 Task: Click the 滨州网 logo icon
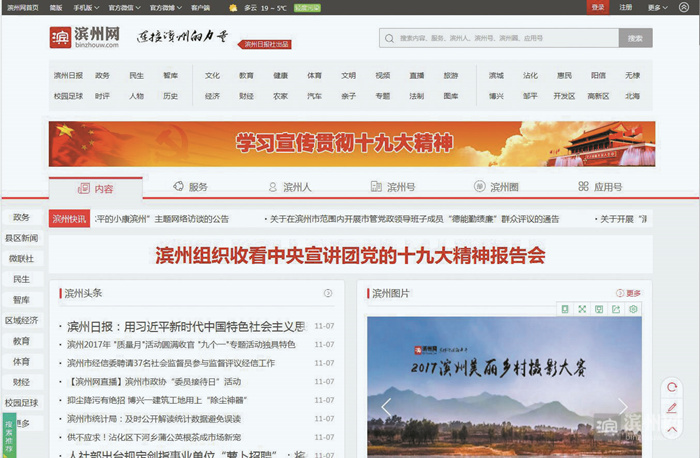(60, 38)
